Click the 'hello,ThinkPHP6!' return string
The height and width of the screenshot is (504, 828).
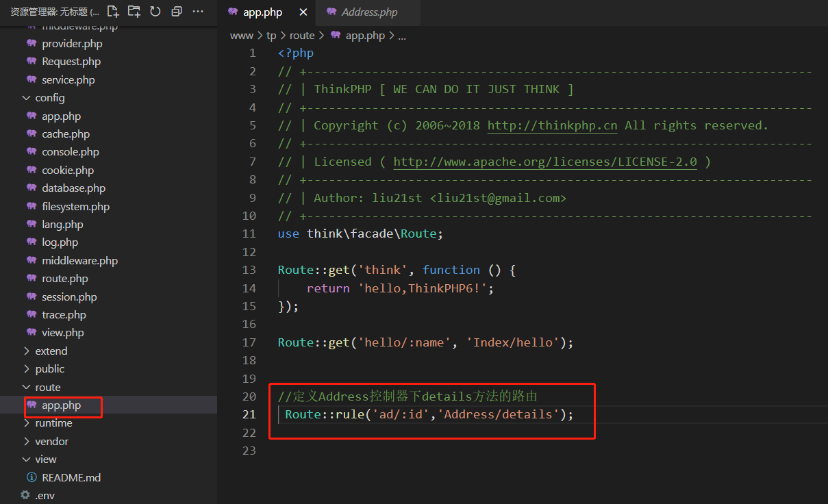[423, 288]
